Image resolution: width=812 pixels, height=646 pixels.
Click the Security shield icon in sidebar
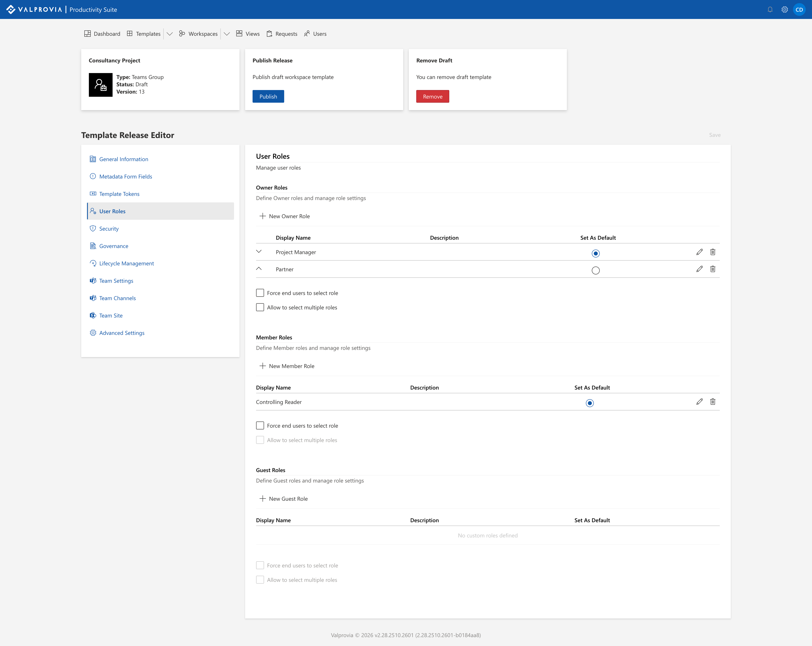pyautogui.click(x=93, y=228)
